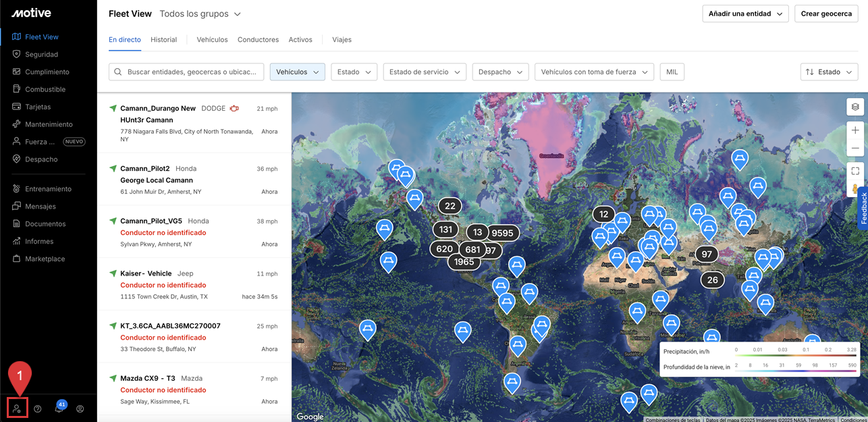Open the help question mark icon
Screen dimensions: 868x422
tap(38, 408)
